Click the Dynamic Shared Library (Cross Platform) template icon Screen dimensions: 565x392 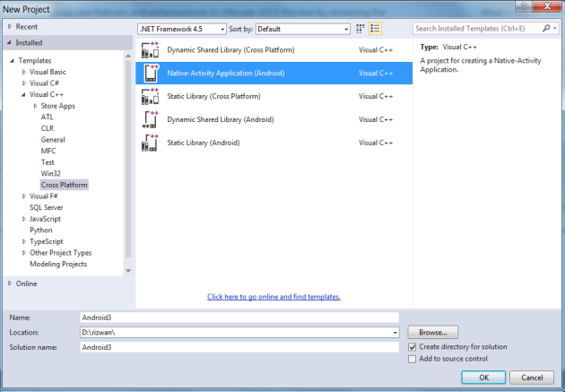[150, 49]
